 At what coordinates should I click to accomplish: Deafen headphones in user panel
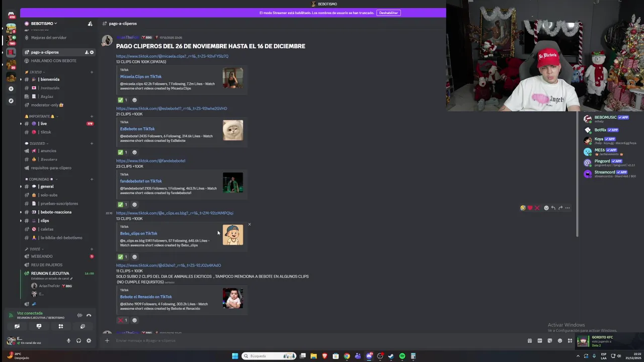point(78,340)
